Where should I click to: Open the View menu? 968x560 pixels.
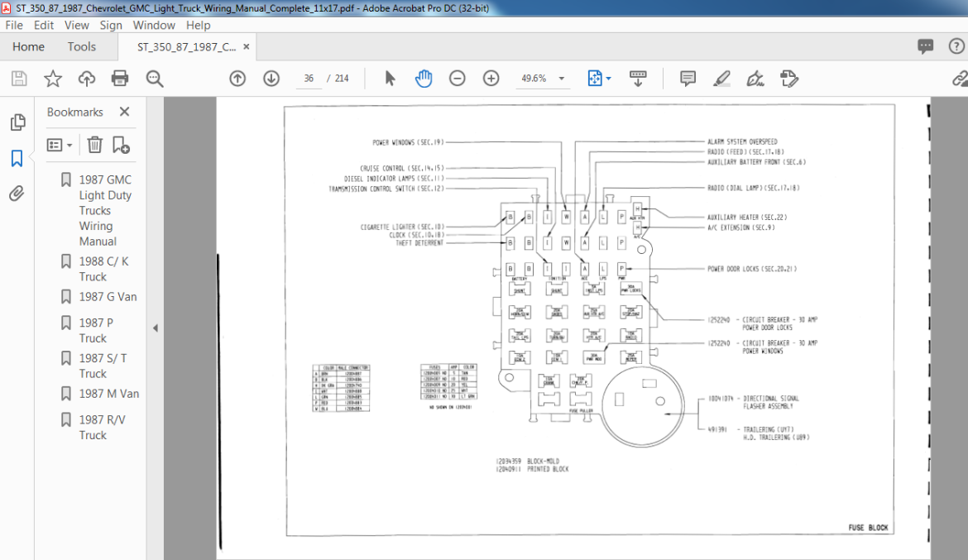(77, 26)
